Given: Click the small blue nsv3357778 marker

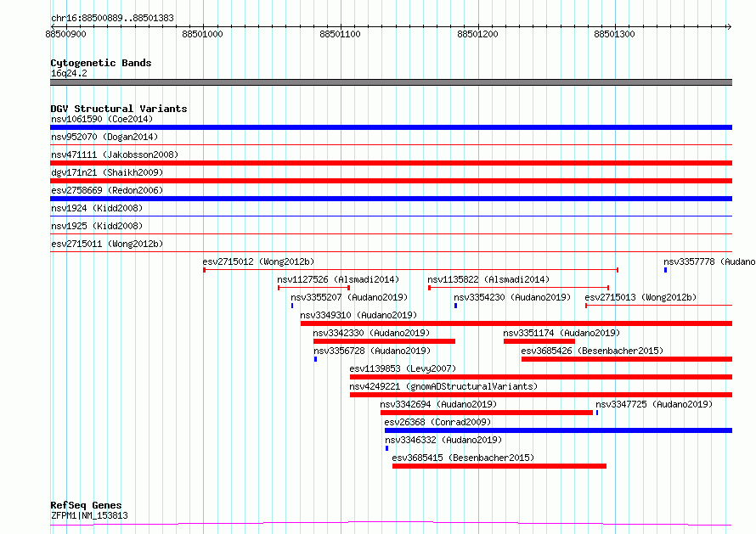Looking at the screenshot, I should click(665, 270).
